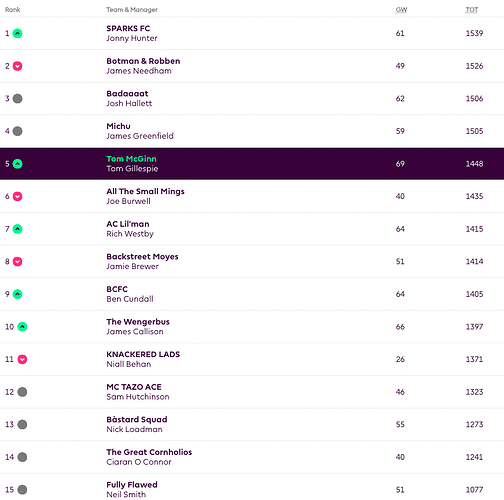Open Botman & Robben team page
504x500 pixels.
[x=143, y=61]
